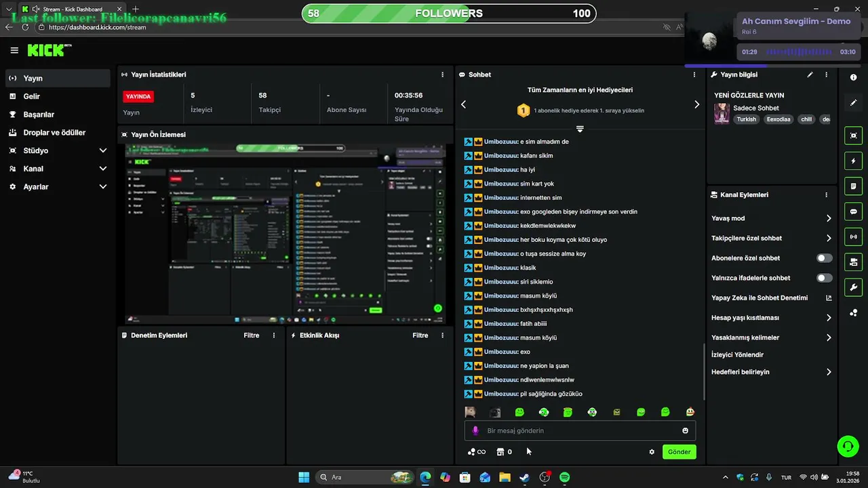The height and width of the screenshot is (488, 868).
Task: Toggle the lightning bolt widget icon in sidebar
Action: [x=853, y=161]
